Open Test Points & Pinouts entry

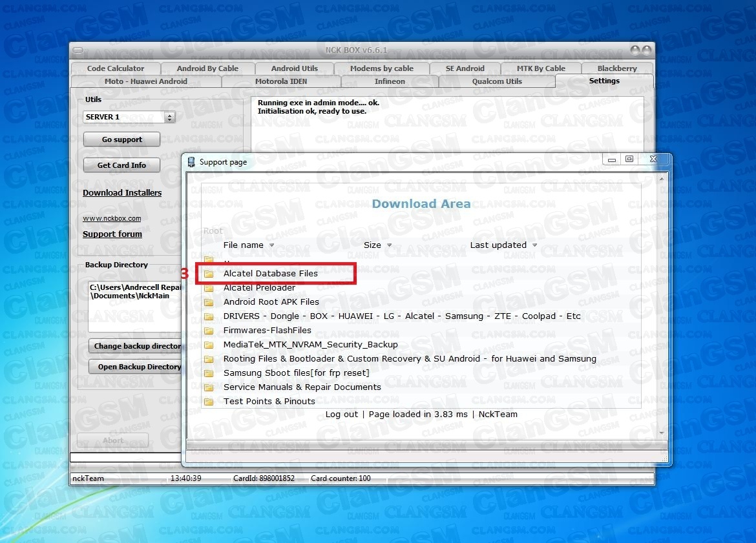[x=269, y=402]
